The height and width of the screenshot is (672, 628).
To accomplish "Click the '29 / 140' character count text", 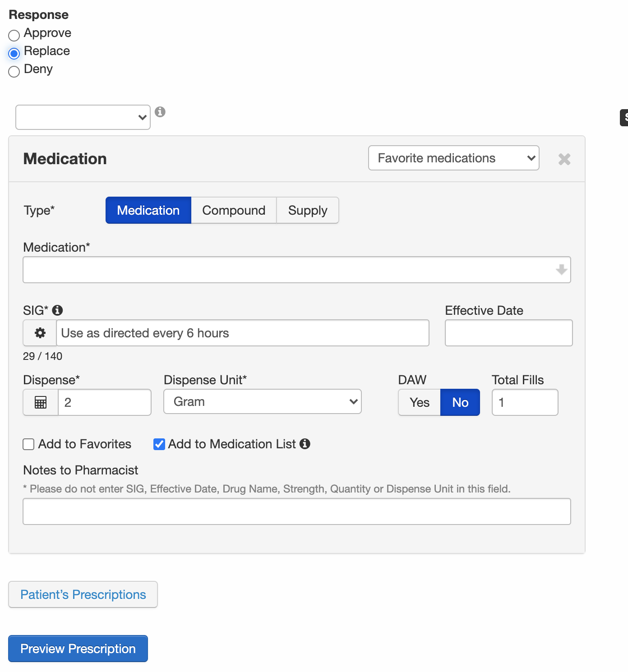I will [x=43, y=356].
